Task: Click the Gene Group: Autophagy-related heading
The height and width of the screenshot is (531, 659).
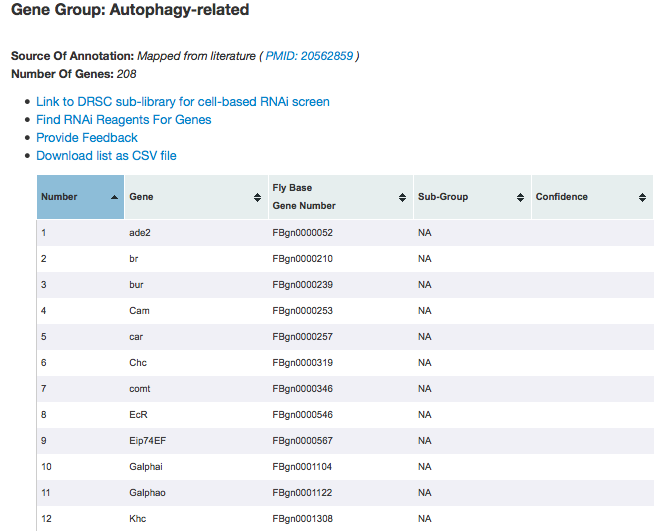Action: 130,10
